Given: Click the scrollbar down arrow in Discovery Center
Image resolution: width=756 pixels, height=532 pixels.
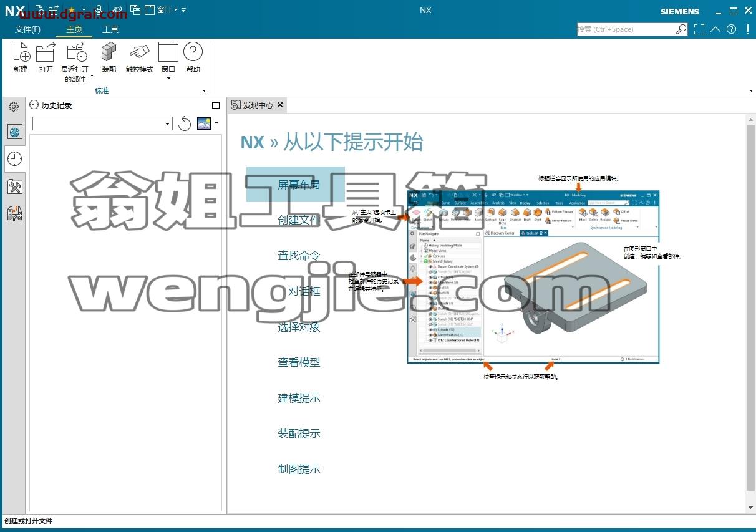Looking at the screenshot, I should pos(750,508).
